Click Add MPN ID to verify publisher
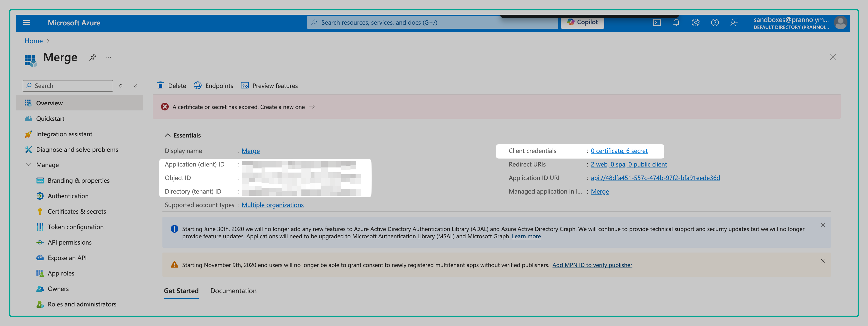The image size is (868, 326). click(x=592, y=265)
